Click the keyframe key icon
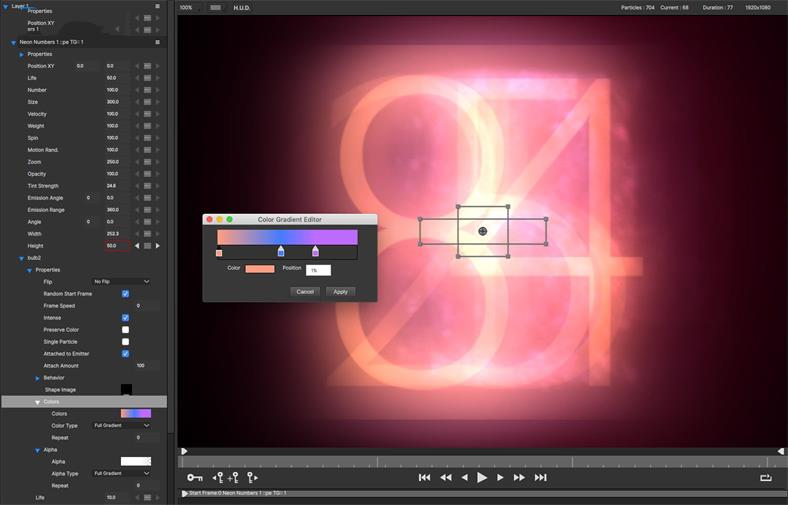This screenshot has width=788, height=505. 195,477
